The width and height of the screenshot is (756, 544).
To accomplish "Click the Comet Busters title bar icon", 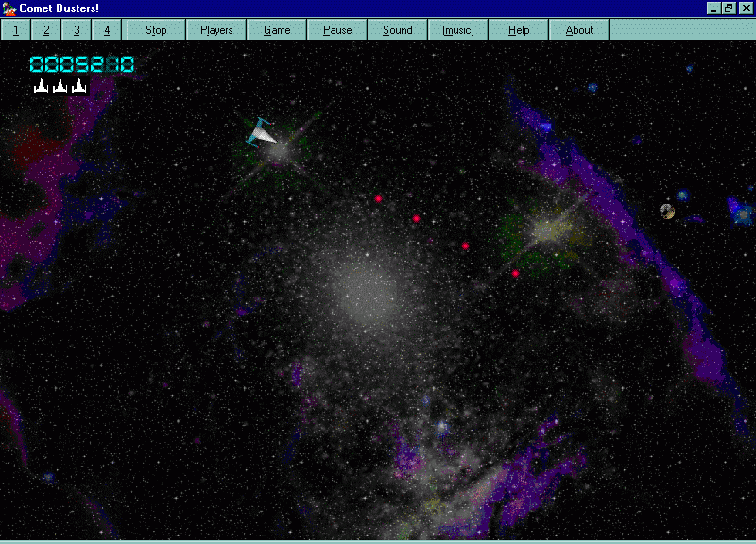I will point(9,8).
